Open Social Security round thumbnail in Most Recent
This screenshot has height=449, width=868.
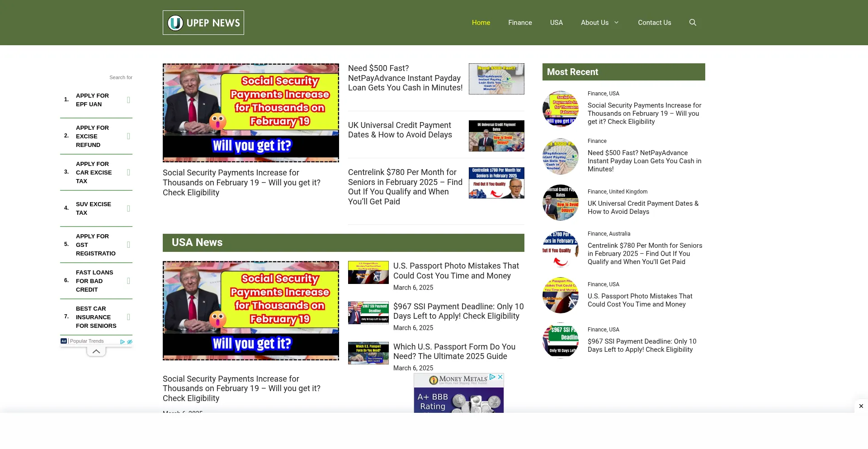pos(561,109)
